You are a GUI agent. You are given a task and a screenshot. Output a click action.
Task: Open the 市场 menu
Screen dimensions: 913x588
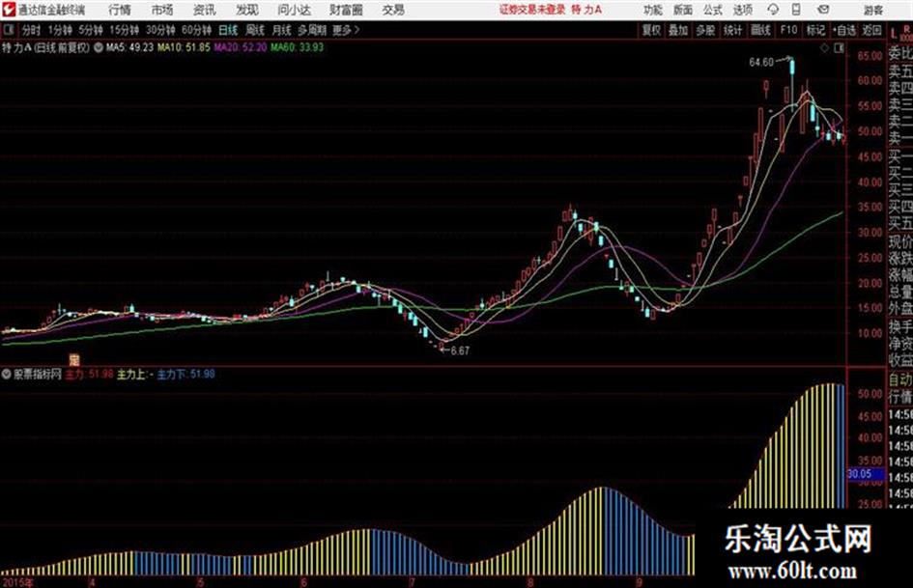pyautogui.click(x=162, y=10)
